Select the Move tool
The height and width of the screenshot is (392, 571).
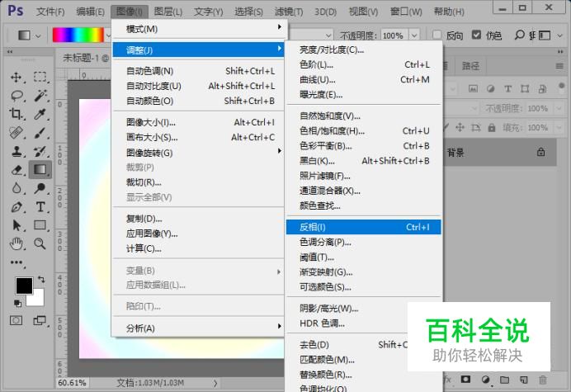point(16,78)
